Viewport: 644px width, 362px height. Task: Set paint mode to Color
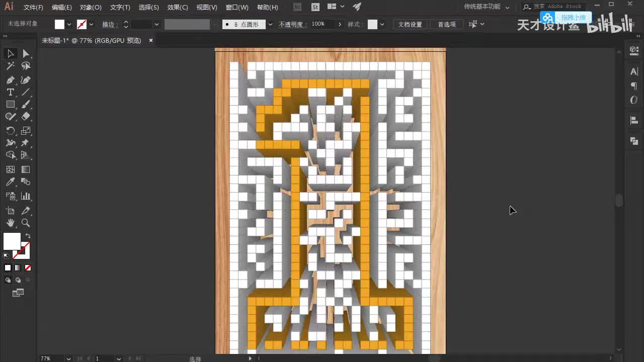(8, 268)
